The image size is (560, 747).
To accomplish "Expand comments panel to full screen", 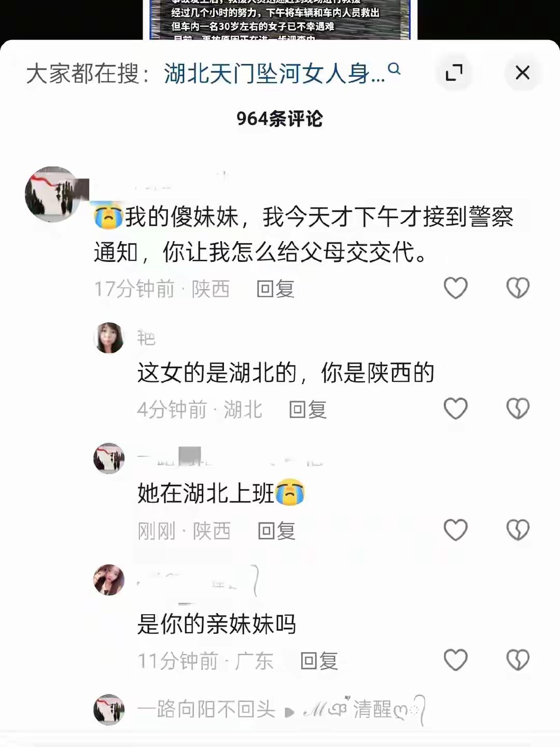I will (x=454, y=73).
